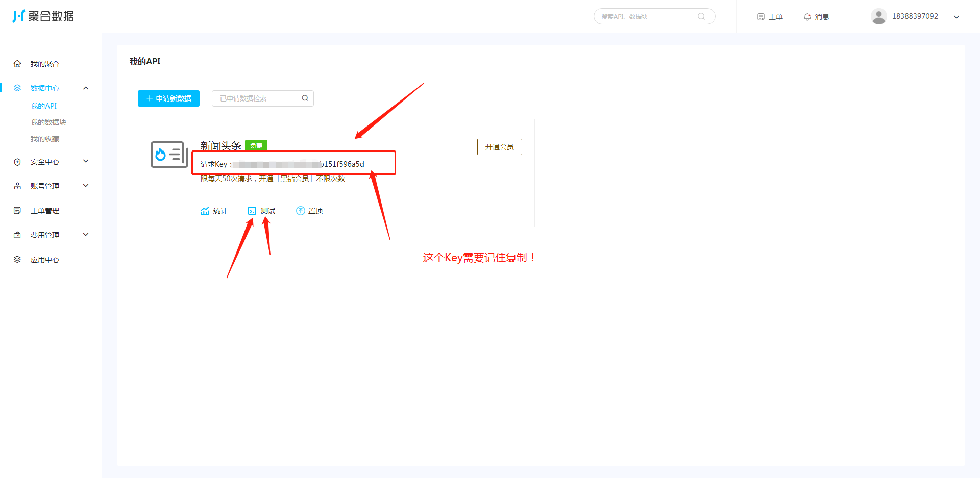Collapse the 数据中心 menu chevron
Image resolution: width=980 pixels, height=478 pixels.
point(86,88)
